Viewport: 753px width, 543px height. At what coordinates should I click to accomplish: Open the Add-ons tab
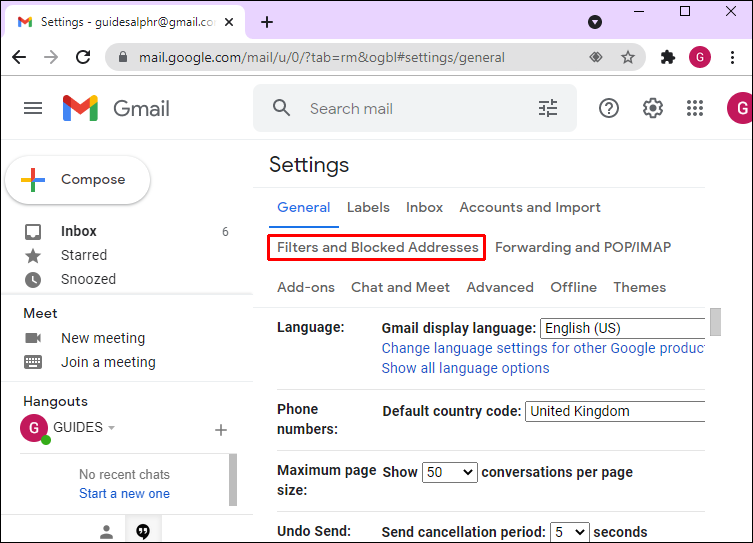coord(306,287)
